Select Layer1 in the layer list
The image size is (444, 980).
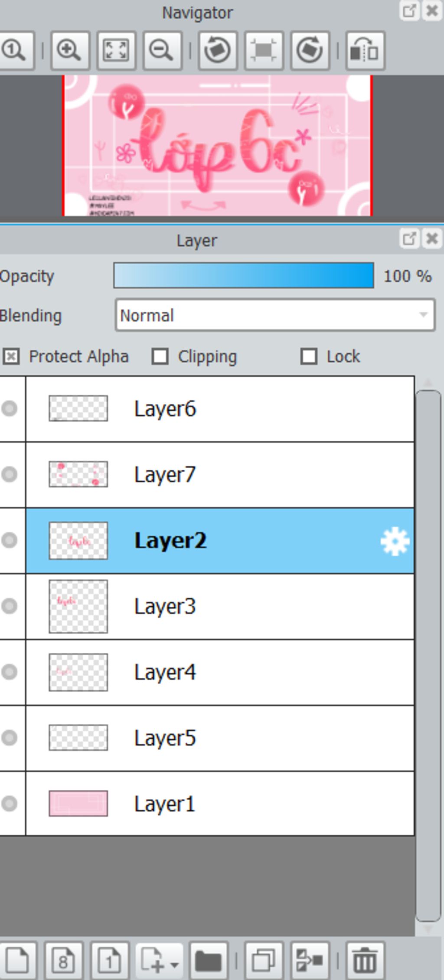(x=220, y=804)
